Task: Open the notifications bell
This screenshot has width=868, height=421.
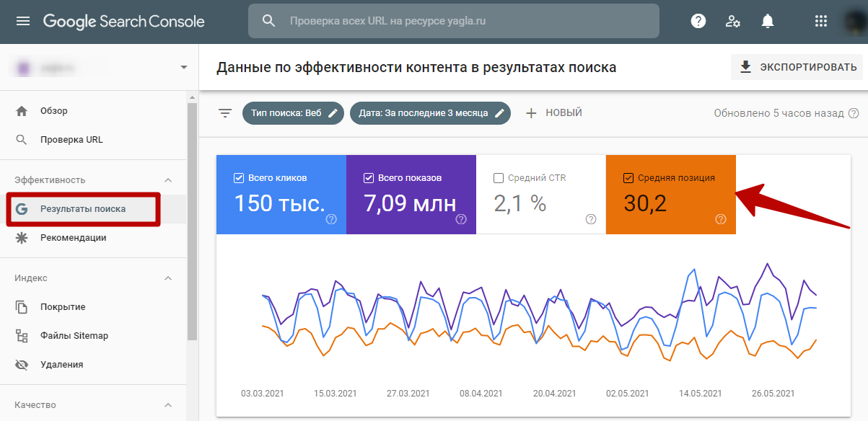Action: 768,21
